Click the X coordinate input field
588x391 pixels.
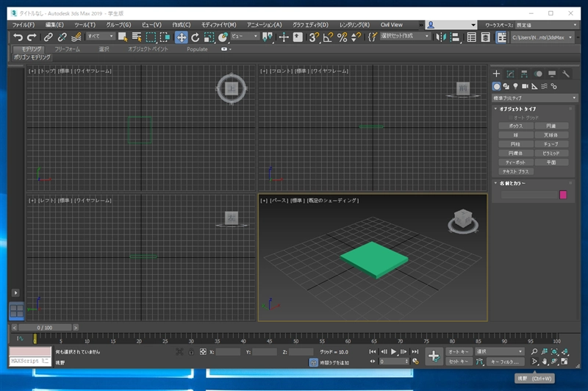point(228,351)
